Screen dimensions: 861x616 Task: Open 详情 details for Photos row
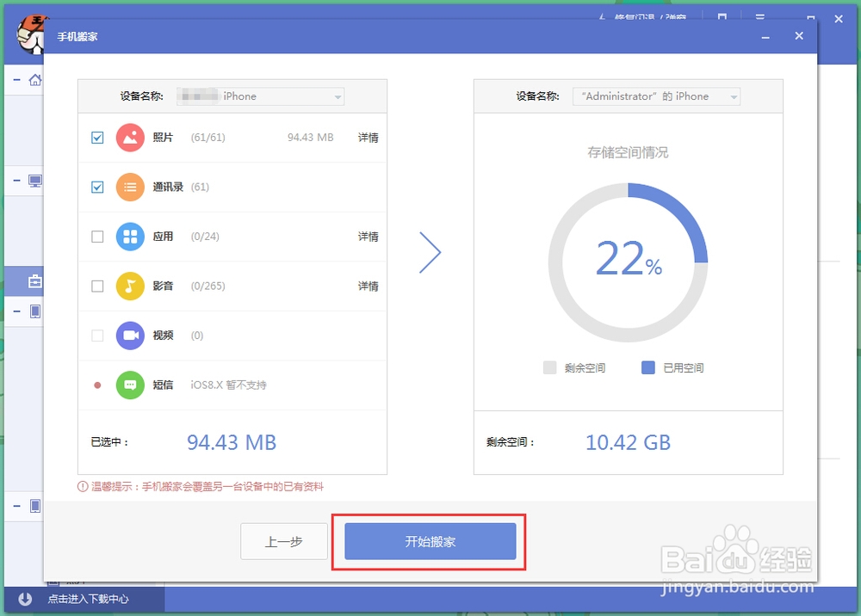tap(368, 138)
